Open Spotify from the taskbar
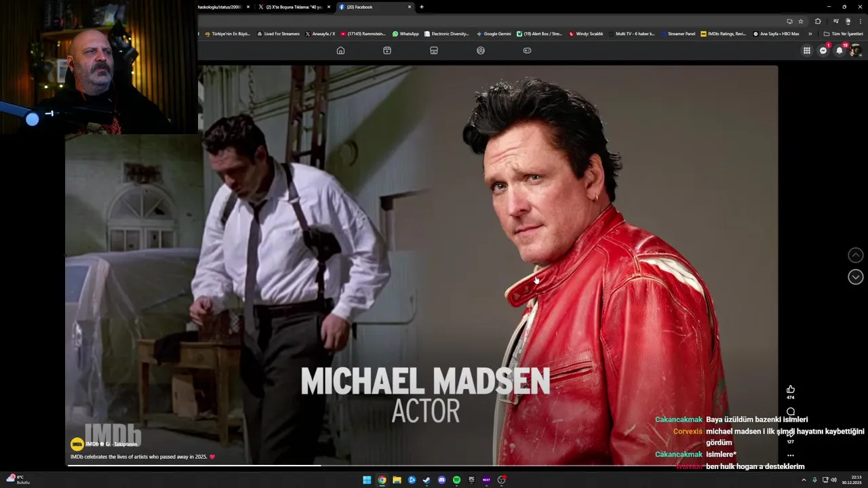This screenshot has height=488, width=868. pyautogui.click(x=456, y=480)
